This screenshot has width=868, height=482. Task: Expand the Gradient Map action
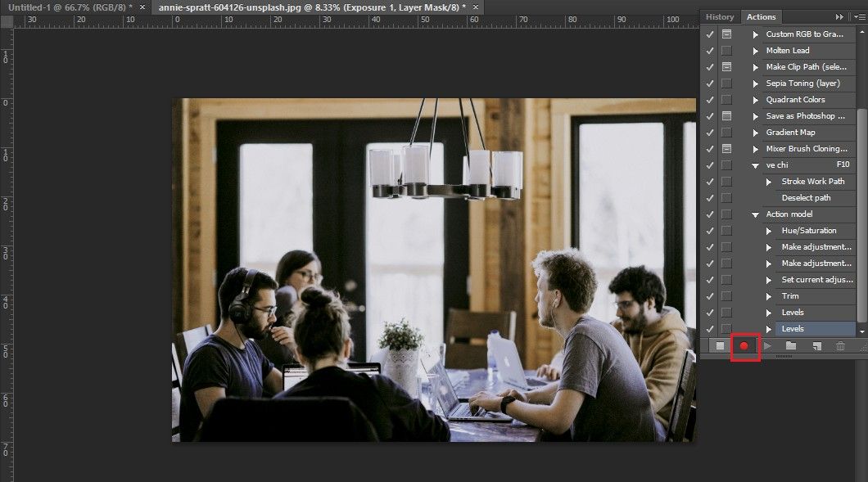(756, 133)
